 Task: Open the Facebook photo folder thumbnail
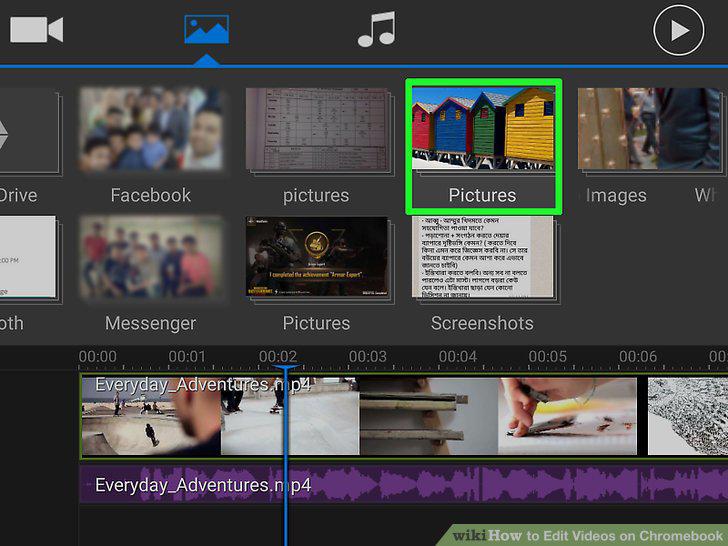point(150,129)
